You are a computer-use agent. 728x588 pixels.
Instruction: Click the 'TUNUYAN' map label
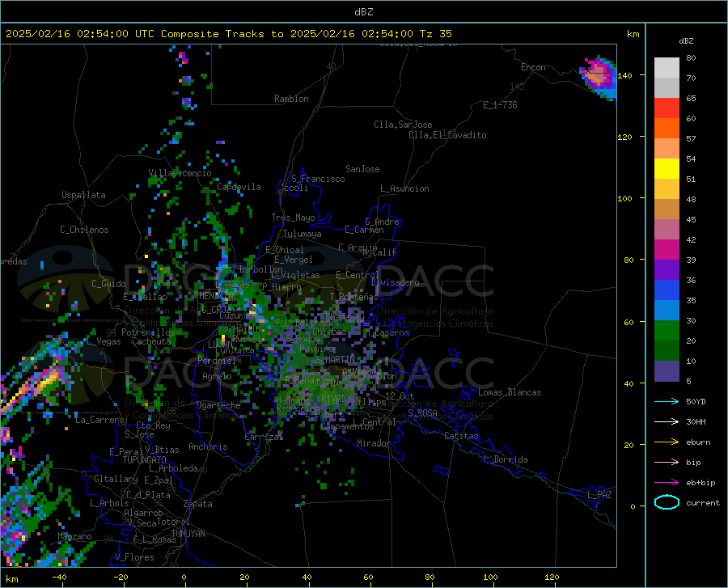tap(188, 534)
